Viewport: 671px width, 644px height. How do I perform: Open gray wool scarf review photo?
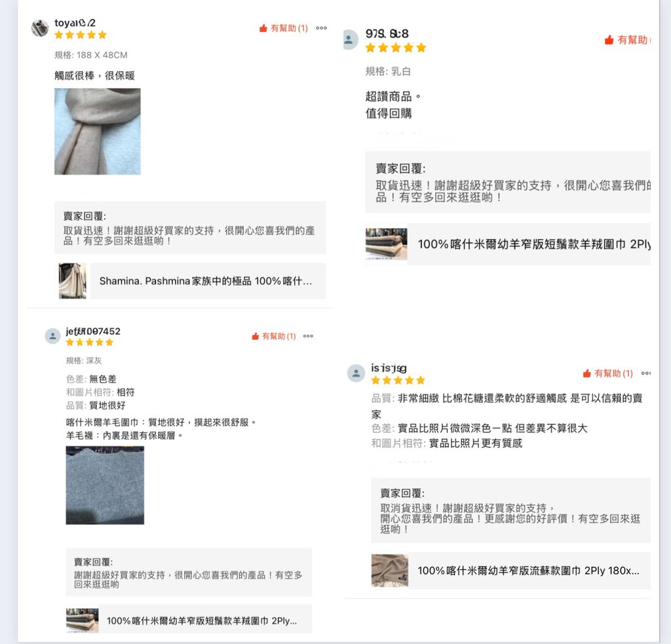(105, 485)
